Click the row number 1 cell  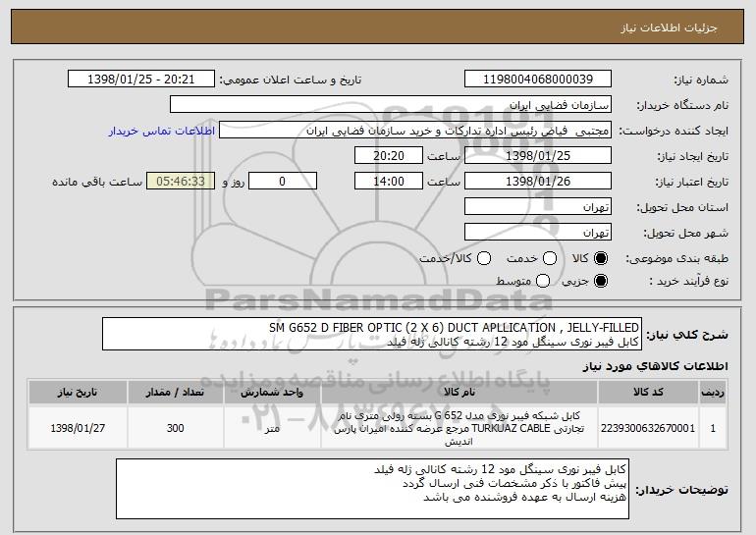(713, 428)
